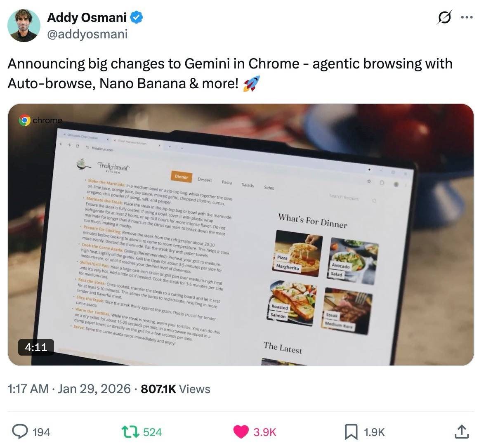Open Addy Osmani display name link

click(87, 17)
